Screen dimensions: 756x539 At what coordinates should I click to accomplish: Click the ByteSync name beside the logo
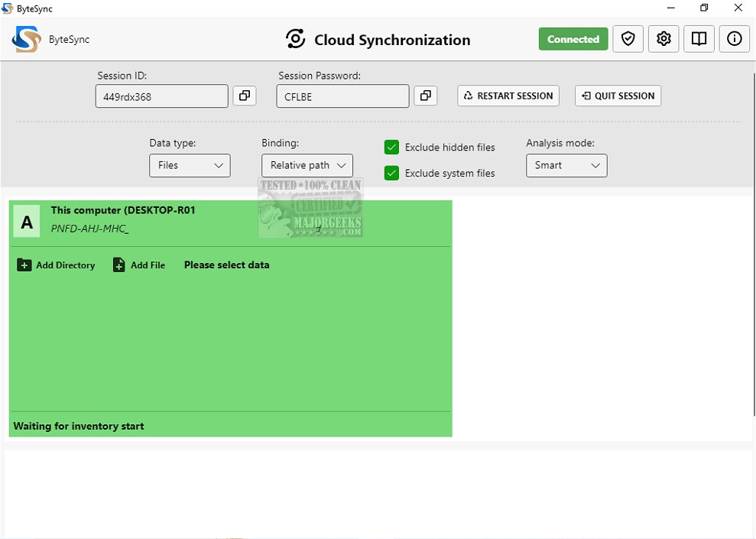click(x=69, y=40)
